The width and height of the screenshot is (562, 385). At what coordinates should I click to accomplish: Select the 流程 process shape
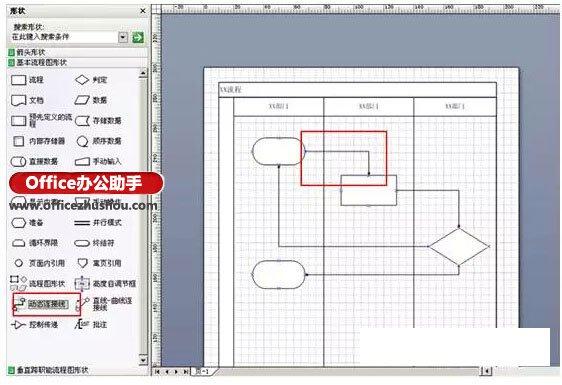(x=27, y=80)
